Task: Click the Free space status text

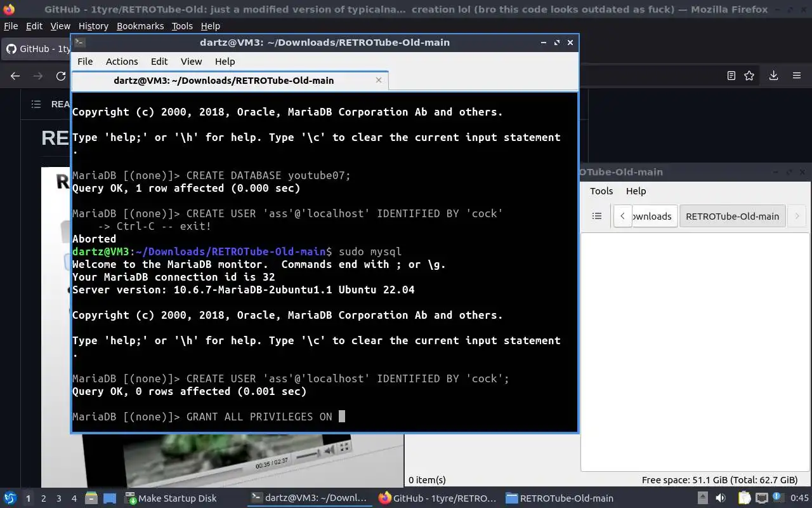Action: pyautogui.click(x=719, y=480)
